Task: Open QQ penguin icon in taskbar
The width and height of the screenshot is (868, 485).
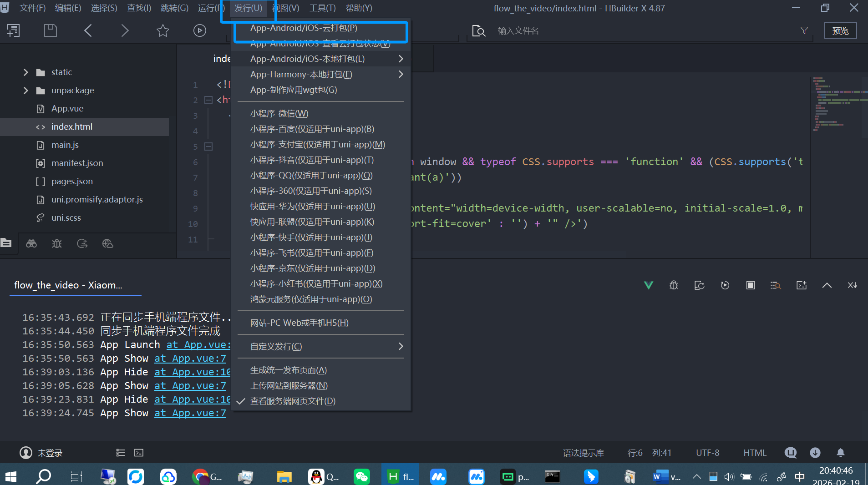Action: [x=316, y=476]
